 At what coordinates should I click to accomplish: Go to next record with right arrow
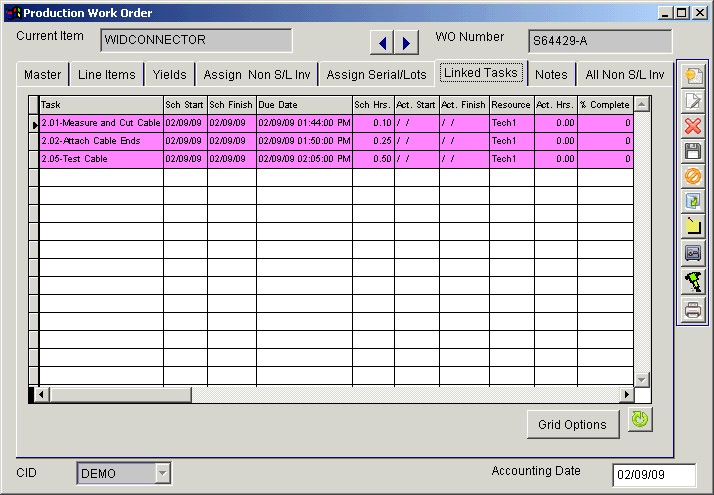click(x=406, y=42)
